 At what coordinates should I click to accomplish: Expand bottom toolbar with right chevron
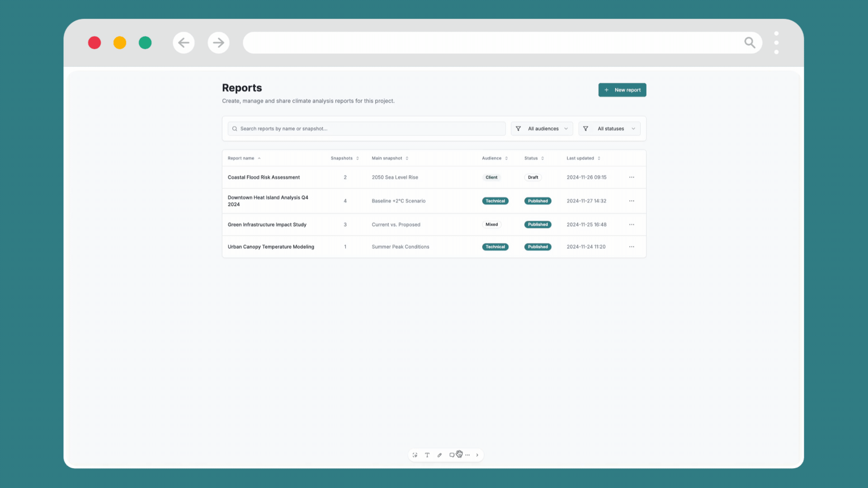(x=477, y=455)
